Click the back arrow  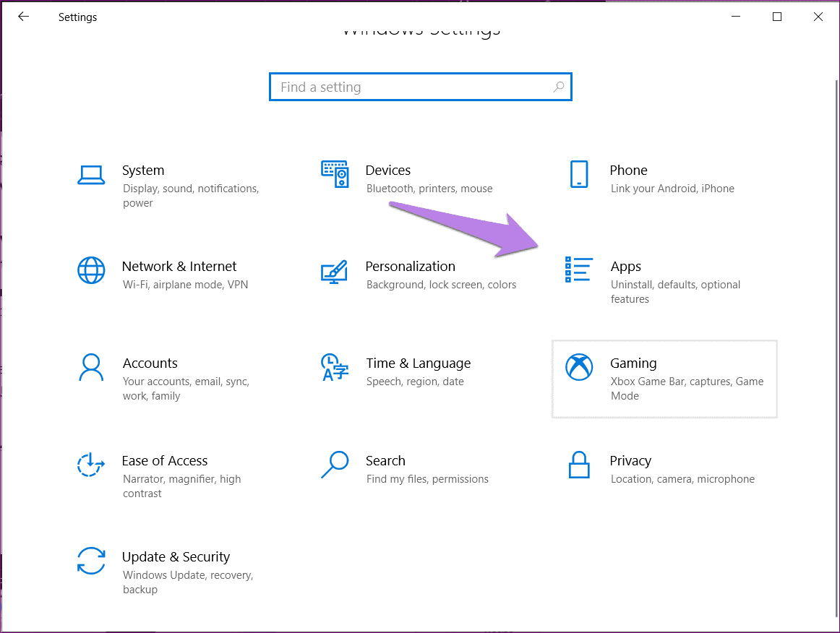click(x=23, y=16)
